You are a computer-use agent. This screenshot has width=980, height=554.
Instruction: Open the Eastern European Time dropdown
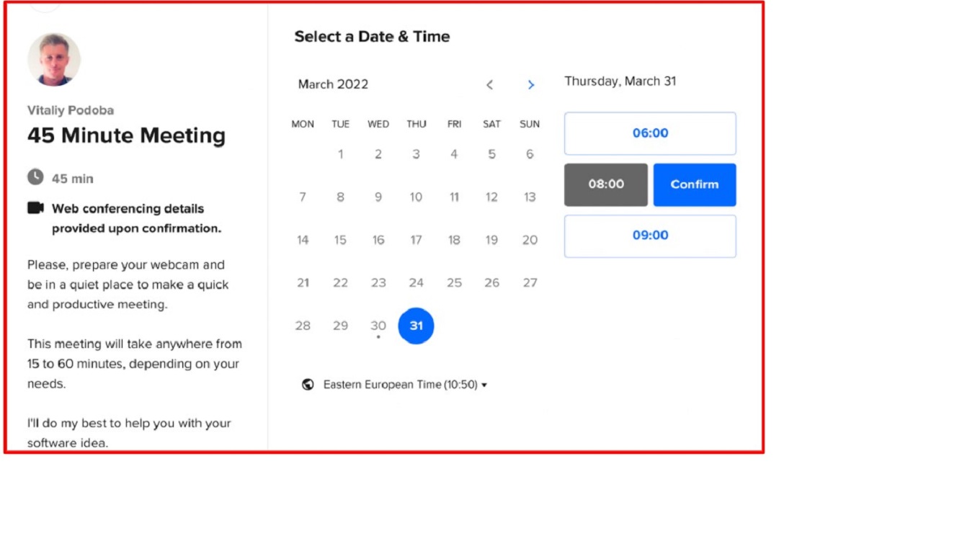click(405, 385)
